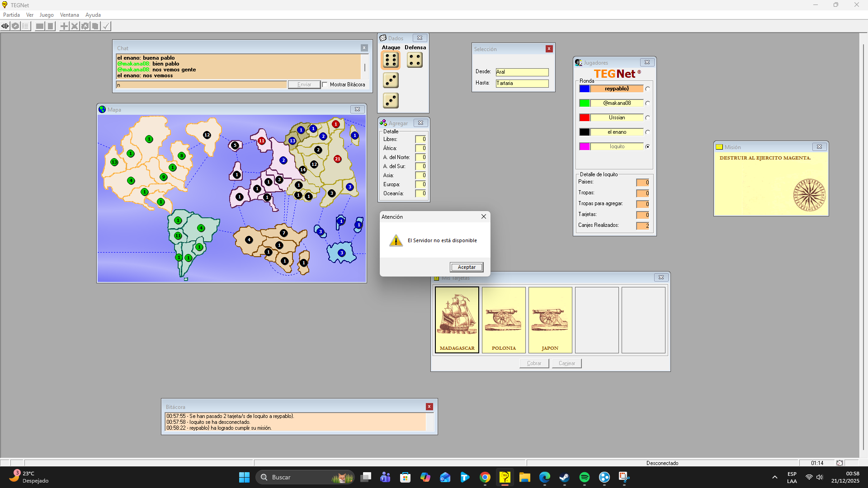Open the Juego menu

tap(46, 15)
